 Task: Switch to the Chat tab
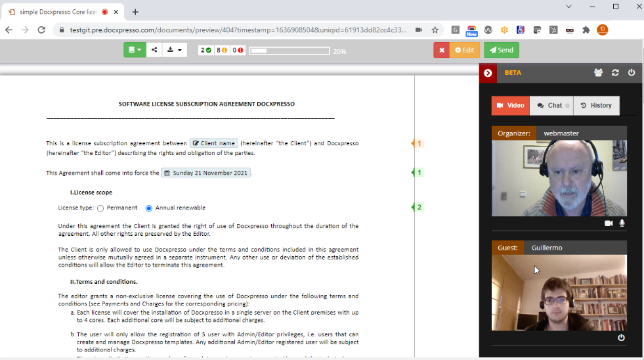coord(551,106)
